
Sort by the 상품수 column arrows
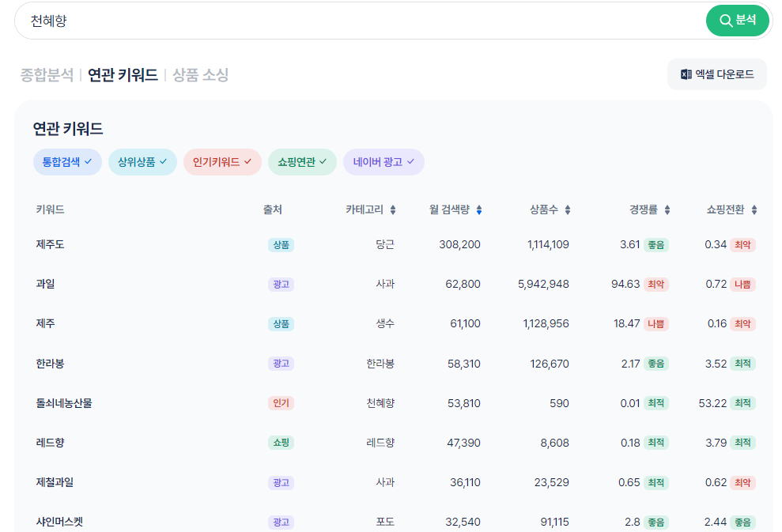568,210
